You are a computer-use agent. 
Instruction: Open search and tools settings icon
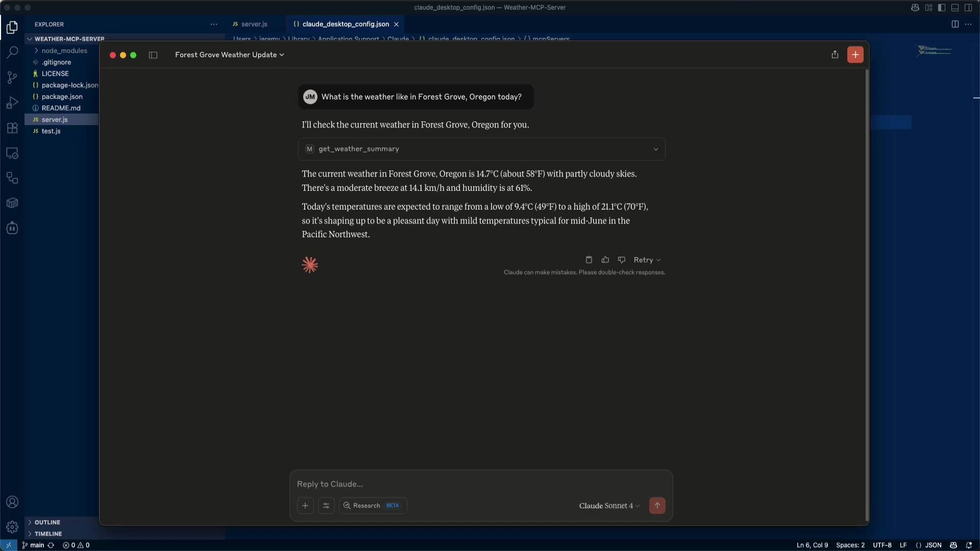[x=326, y=506]
